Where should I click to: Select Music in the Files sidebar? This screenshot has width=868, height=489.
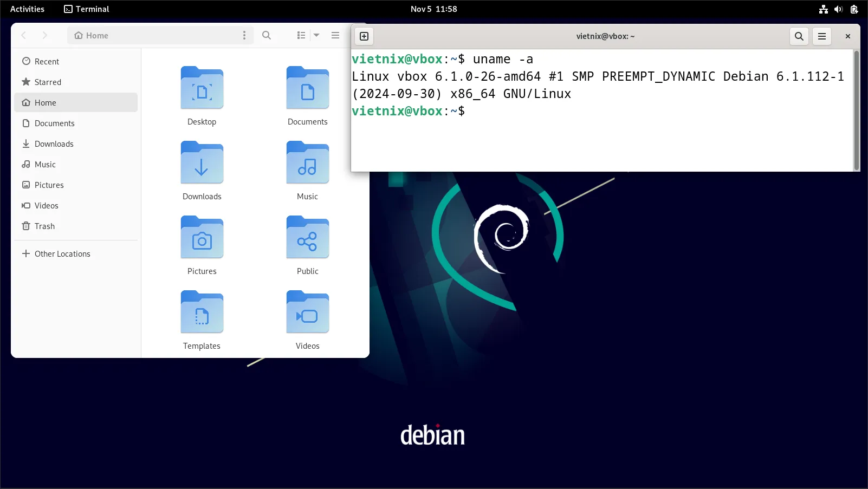pos(76,164)
